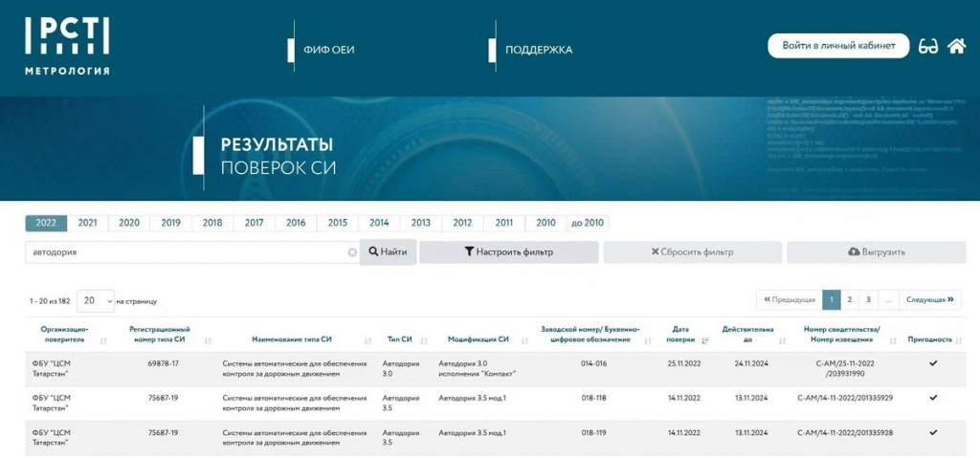This screenshot has width=980, height=458.
Task: Select the 2018 year tab
Action: click(x=212, y=223)
